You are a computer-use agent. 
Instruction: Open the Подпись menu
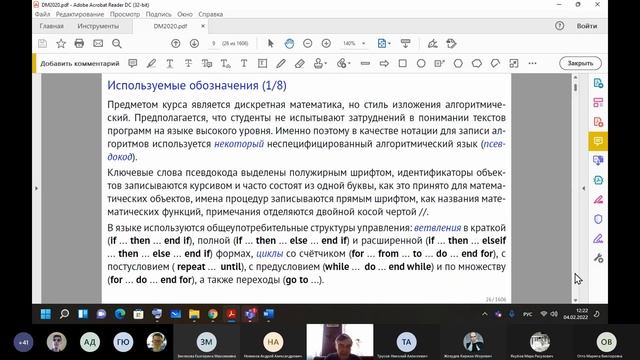pyautogui.click(x=159, y=14)
